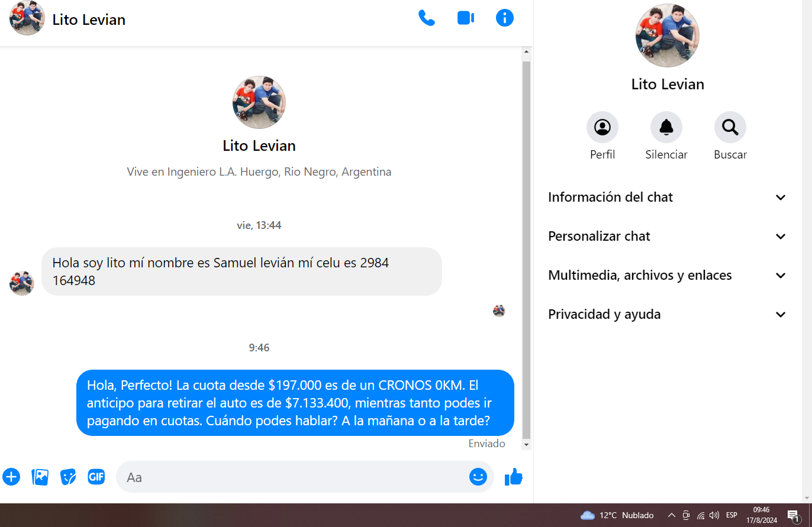Click the 'Enviado' delivery status
This screenshot has width=812, height=527.
[486, 444]
